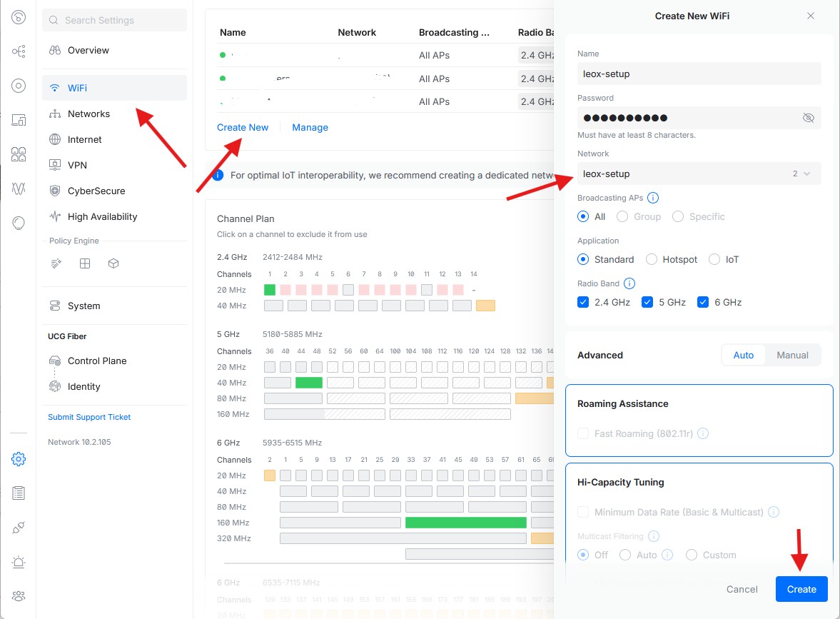Image resolution: width=840 pixels, height=619 pixels.
Task: Open the Notifications bell icon in the rail
Action: point(19,562)
